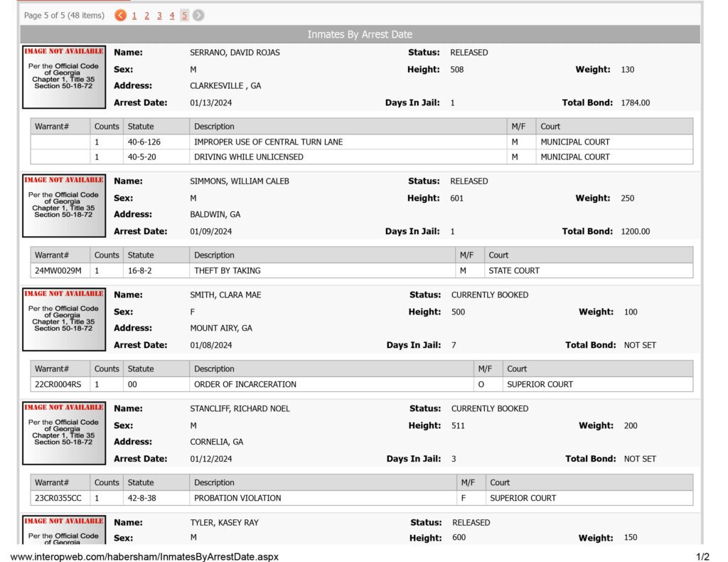This screenshot has width=728, height=562.
Task: Select the THEFT BY TAKING charge row
Action: (x=362, y=271)
